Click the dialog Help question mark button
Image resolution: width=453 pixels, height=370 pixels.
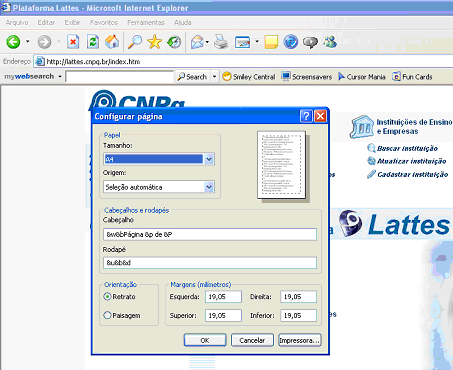[x=306, y=116]
